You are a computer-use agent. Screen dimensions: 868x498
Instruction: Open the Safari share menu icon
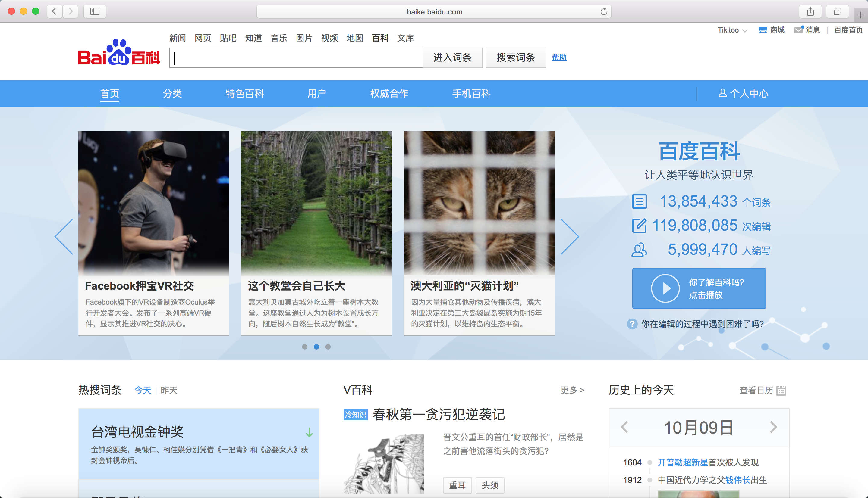[x=810, y=11]
